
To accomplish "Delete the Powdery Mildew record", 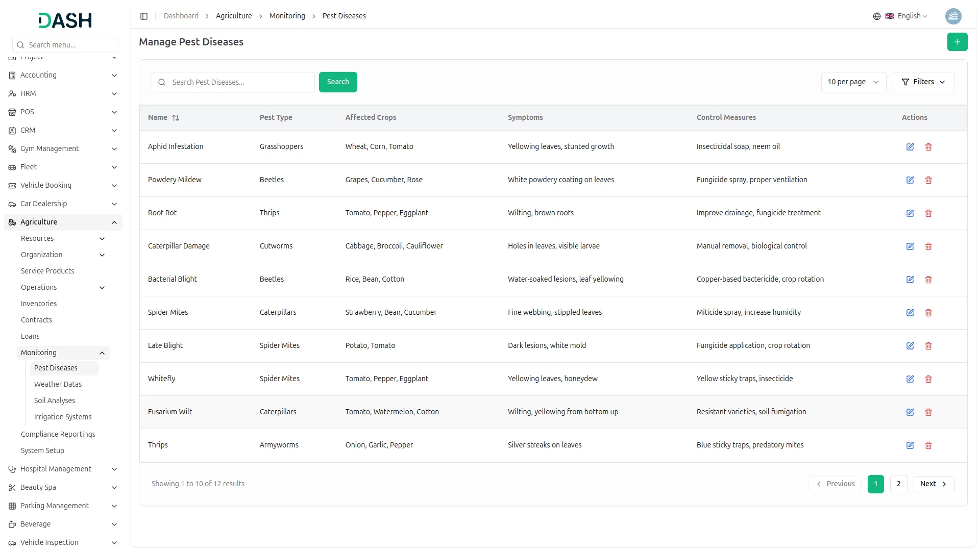I will coord(928,180).
